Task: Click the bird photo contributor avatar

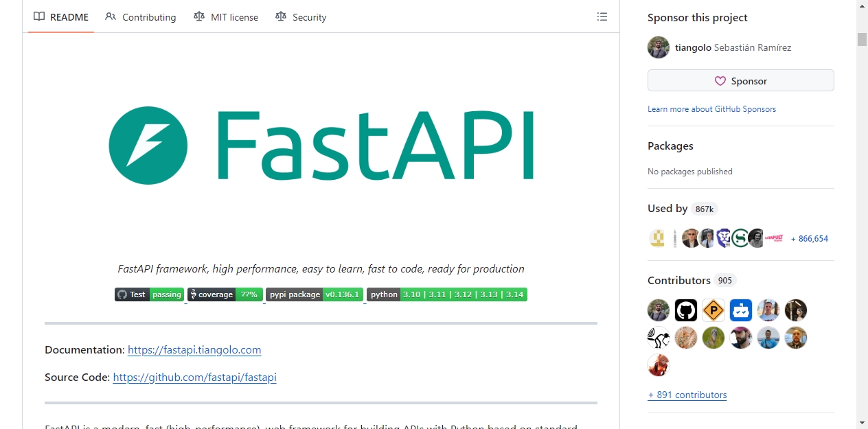Action: tap(713, 338)
